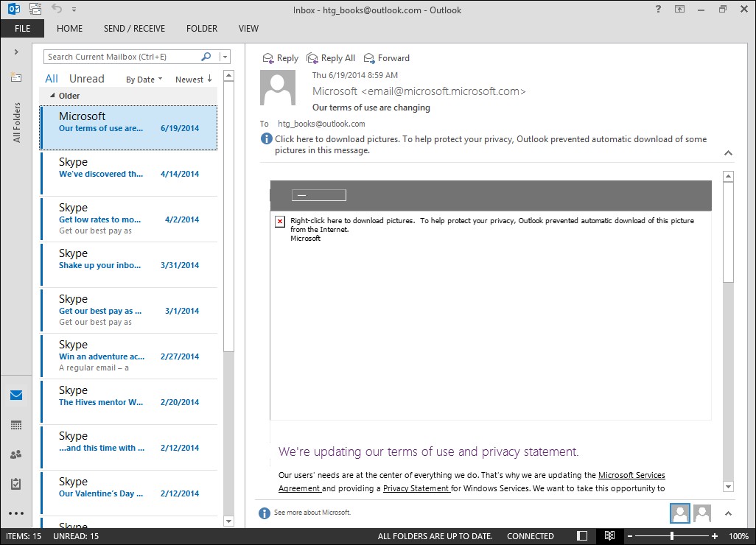Screen dimensions: 756x545
Task: Switch to Tasks clipboard icon
Action: 16,483
